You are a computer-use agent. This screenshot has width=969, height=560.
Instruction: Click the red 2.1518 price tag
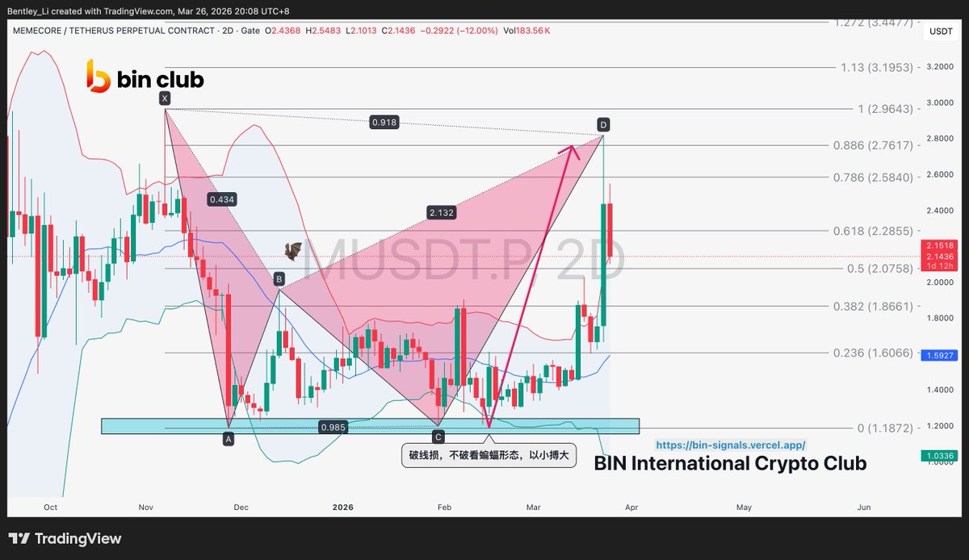coord(938,244)
